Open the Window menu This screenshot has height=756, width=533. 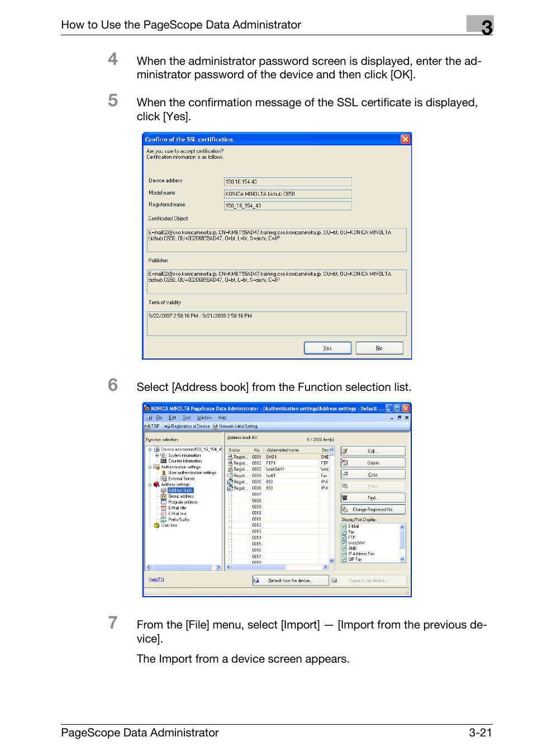204,418
